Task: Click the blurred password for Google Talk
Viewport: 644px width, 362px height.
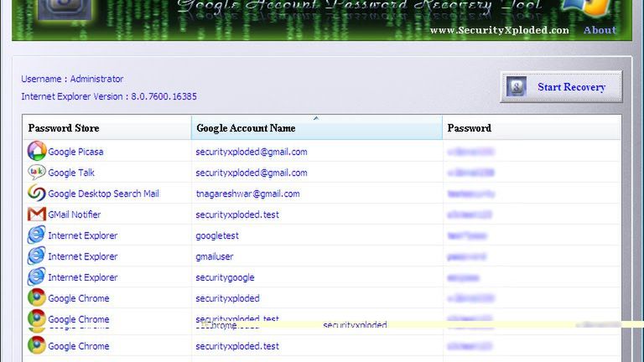Action: coord(470,173)
